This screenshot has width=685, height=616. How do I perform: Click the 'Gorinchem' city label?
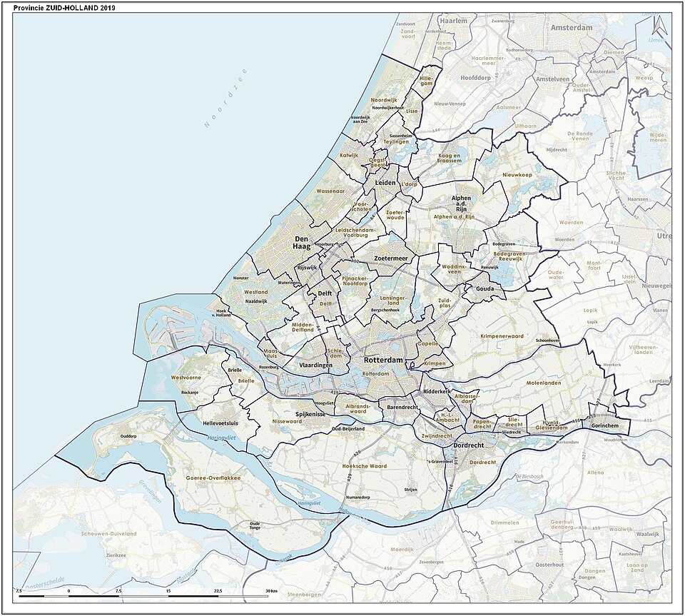point(605,425)
